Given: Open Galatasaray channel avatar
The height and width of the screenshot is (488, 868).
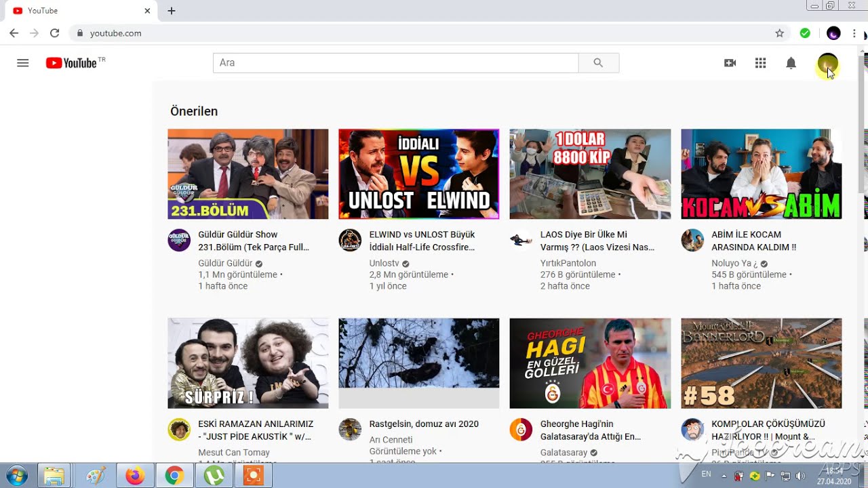Looking at the screenshot, I should click(x=521, y=429).
